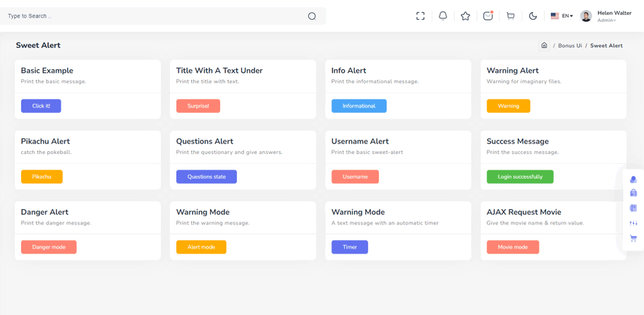
Task: Focus the Type to Search field
Action: (x=156, y=16)
